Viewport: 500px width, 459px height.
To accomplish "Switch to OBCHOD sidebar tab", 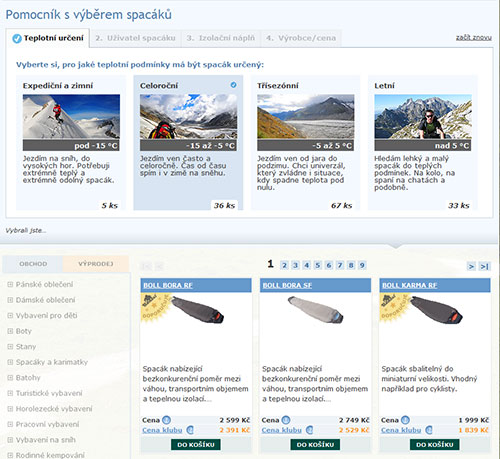I will pyautogui.click(x=33, y=264).
